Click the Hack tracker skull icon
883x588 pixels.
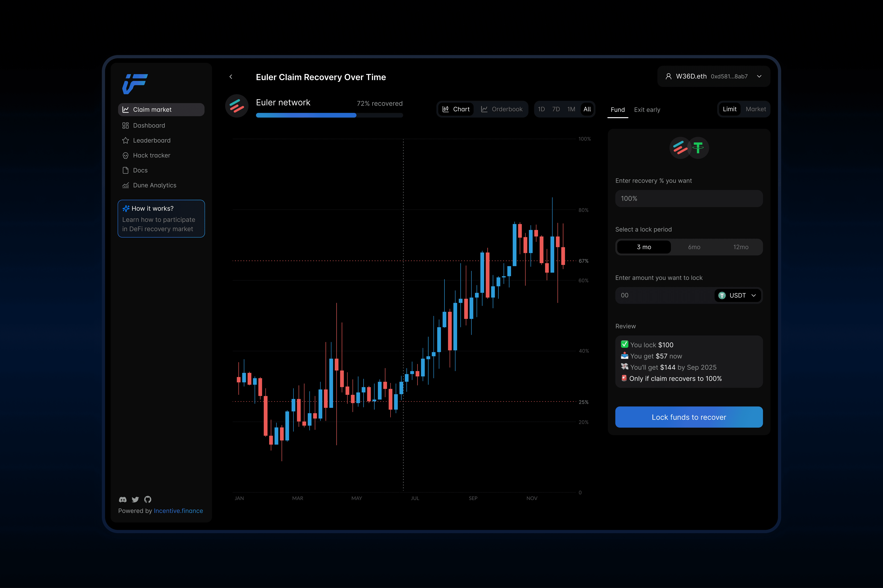tap(126, 155)
